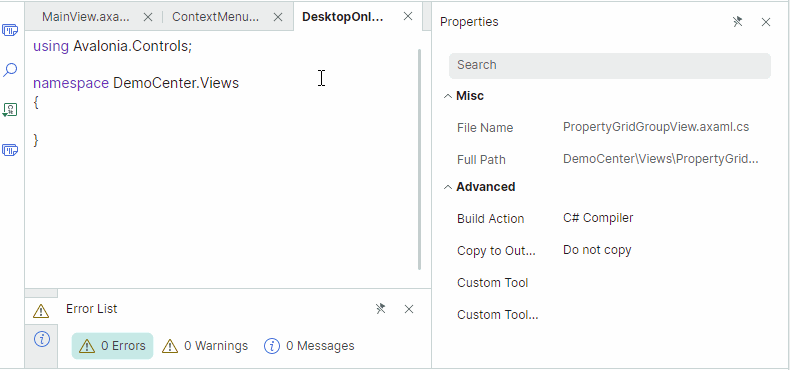Click the Properties panel title

tap(469, 22)
